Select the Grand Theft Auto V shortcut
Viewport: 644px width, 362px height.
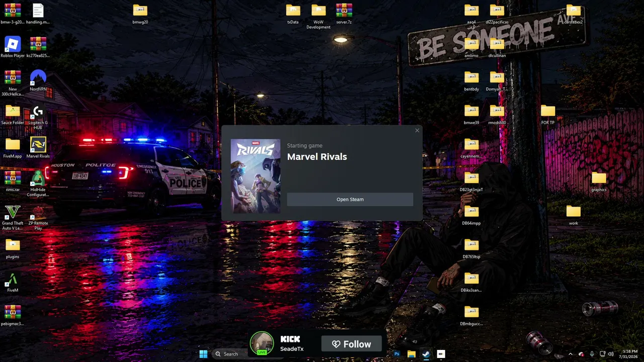[x=13, y=218]
